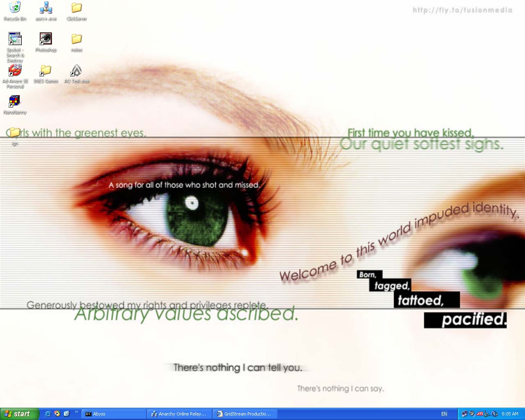Select the aorc+.exe network icon
525x420 pixels.
click(46, 8)
